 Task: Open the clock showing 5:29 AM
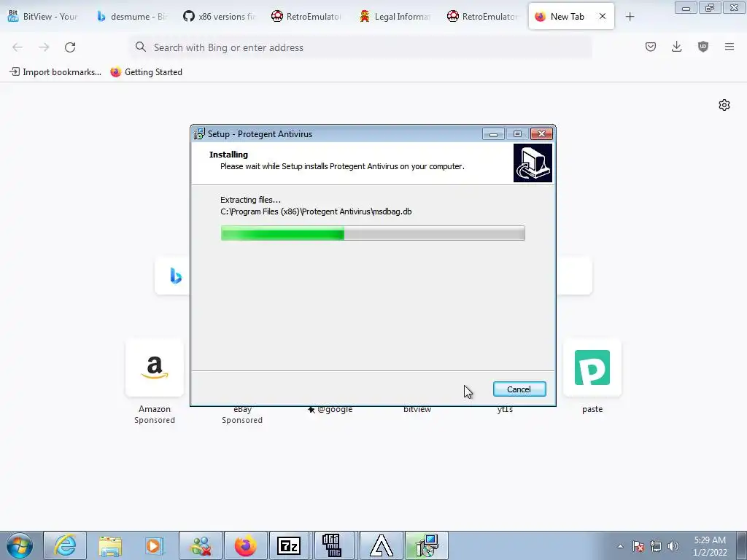tap(710, 546)
